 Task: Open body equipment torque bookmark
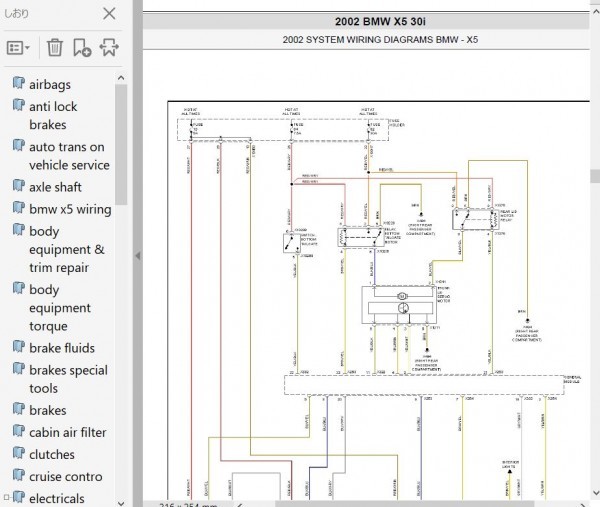tap(60, 308)
